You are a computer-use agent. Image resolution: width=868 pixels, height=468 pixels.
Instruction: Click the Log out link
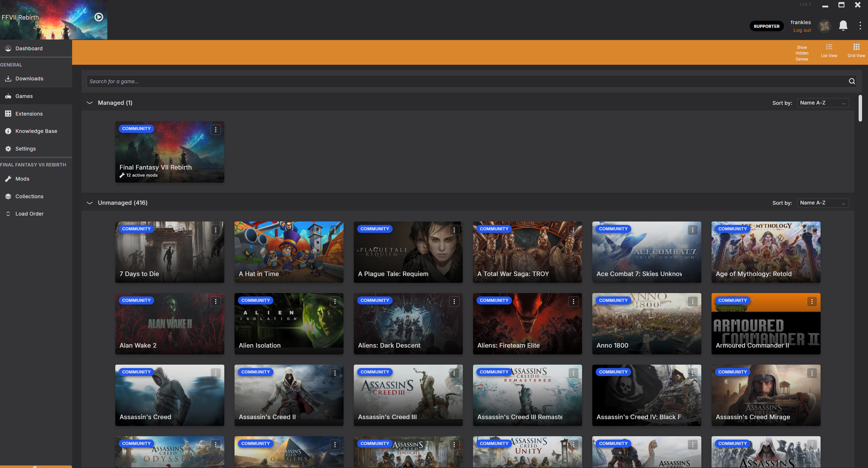click(802, 30)
